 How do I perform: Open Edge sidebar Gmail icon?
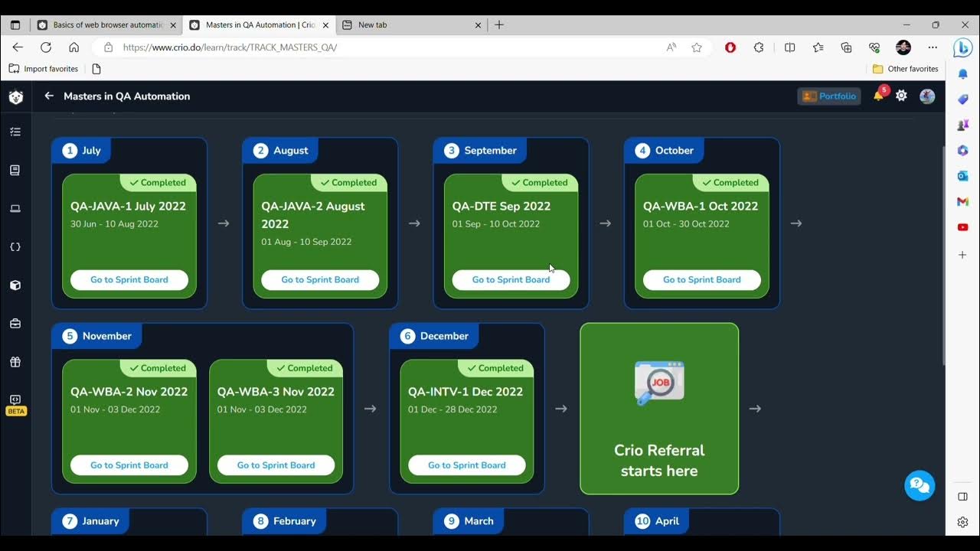(963, 201)
